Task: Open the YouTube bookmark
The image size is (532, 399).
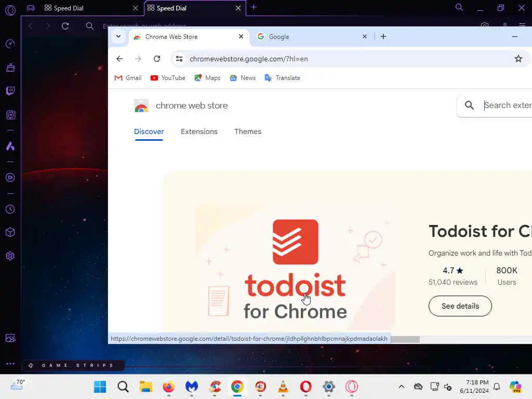Action: pyautogui.click(x=168, y=78)
